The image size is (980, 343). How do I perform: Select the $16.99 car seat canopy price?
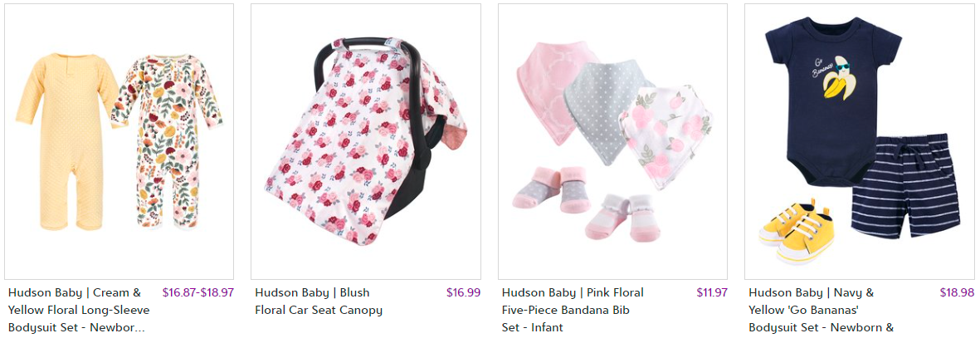pyautogui.click(x=463, y=292)
